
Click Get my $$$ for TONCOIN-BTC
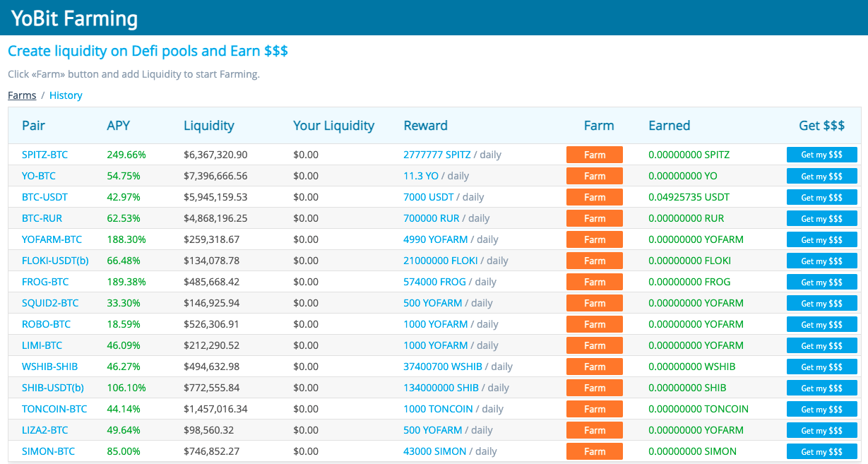point(822,409)
